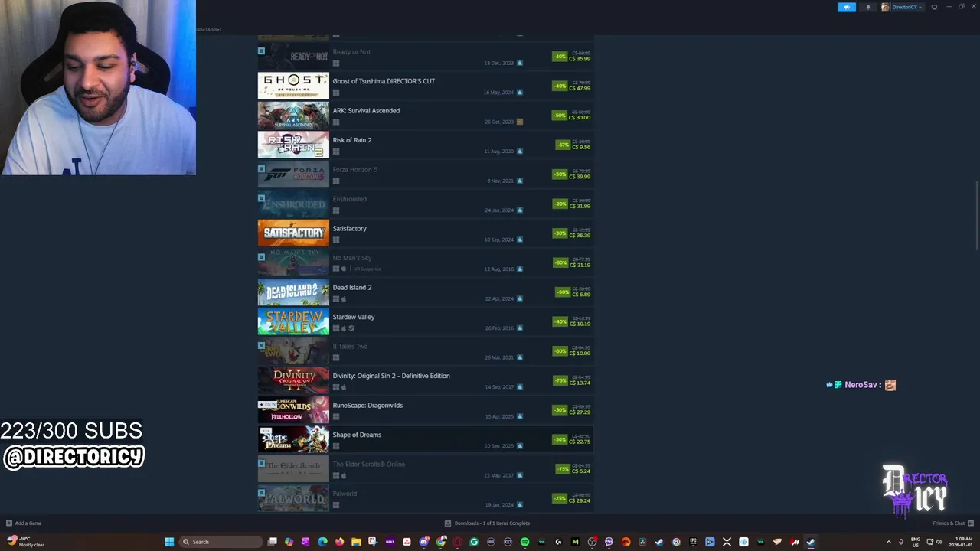Image resolution: width=980 pixels, height=551 pixels.
Task: Open the Steam announcements megaphone icon
Action: 847,7
